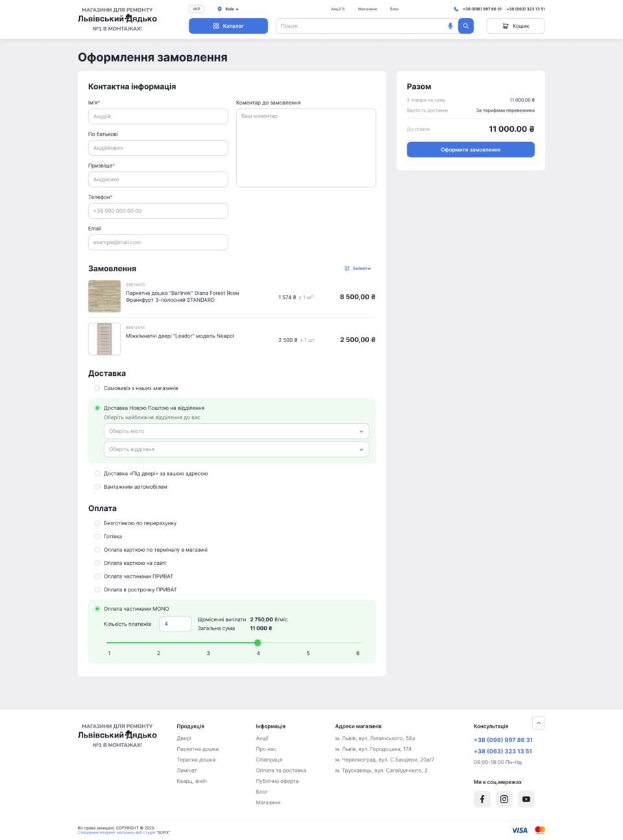The width and height of the screenshot is (623, 840).
Task: Open footer link Терасна дошка
Action: (196, 760)
